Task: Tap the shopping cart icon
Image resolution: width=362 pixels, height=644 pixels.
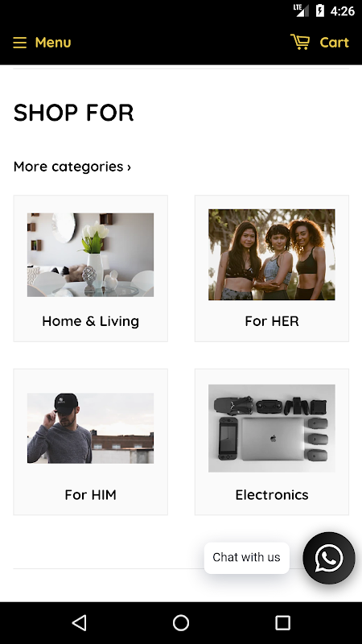Action: (x=300, y=42)
